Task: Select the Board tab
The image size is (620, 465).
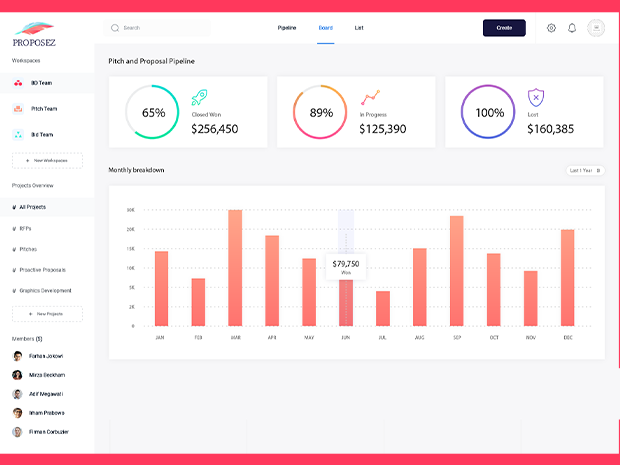Action: point(326,28)
